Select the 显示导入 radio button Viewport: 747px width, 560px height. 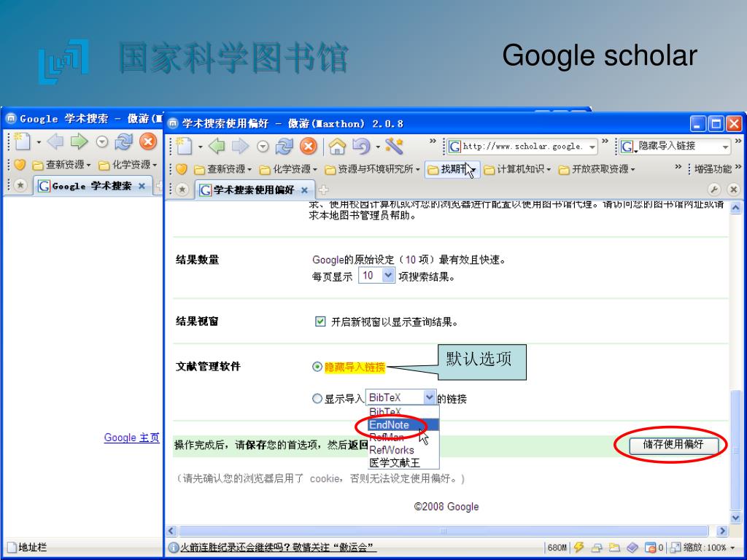[317, 399]
